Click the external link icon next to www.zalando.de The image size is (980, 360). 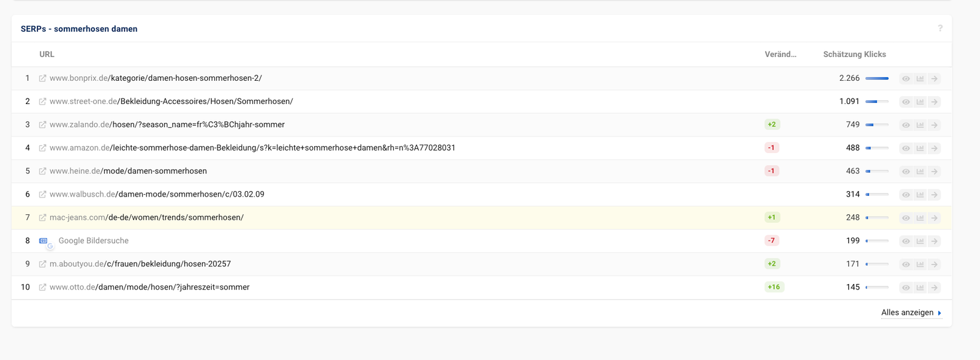pos(42,125)
